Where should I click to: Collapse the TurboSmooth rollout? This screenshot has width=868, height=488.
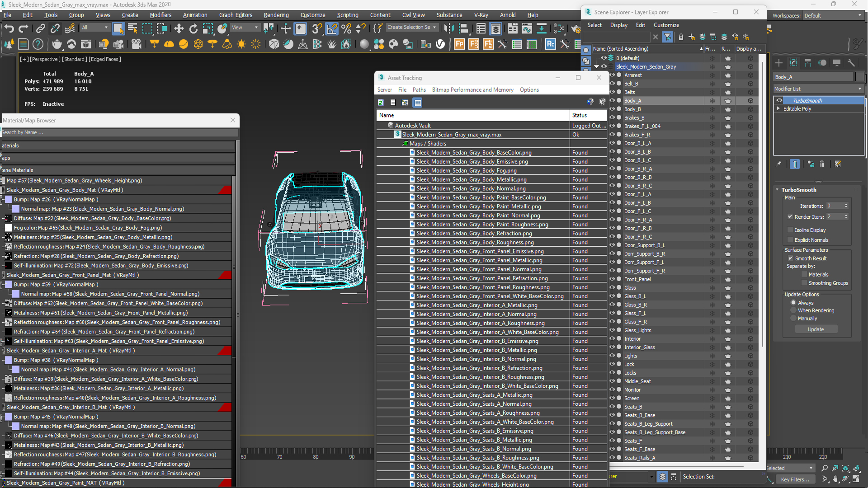(x=778, y=190)
